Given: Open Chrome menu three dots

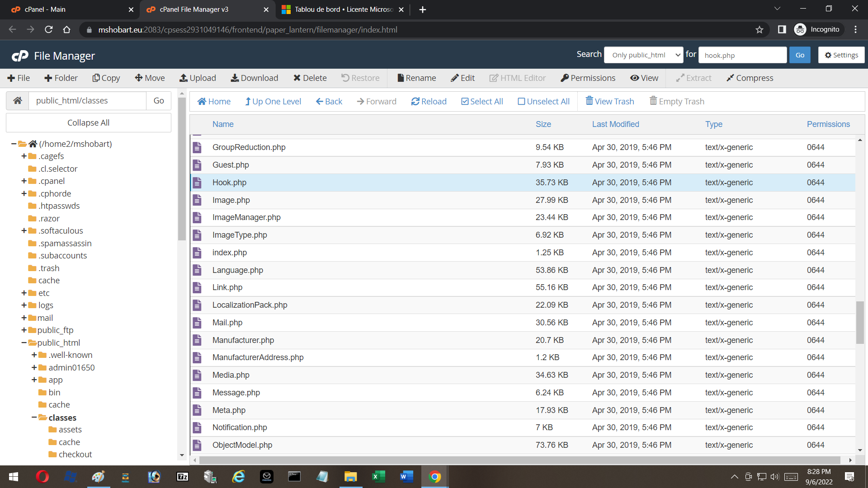Looking at the screenshot, I should (x=855, y=29).
